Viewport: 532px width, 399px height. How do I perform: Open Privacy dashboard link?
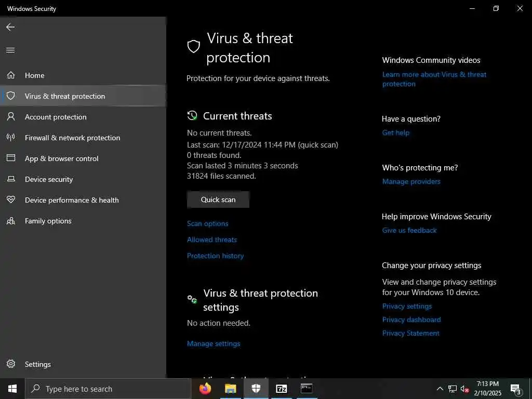411,320
